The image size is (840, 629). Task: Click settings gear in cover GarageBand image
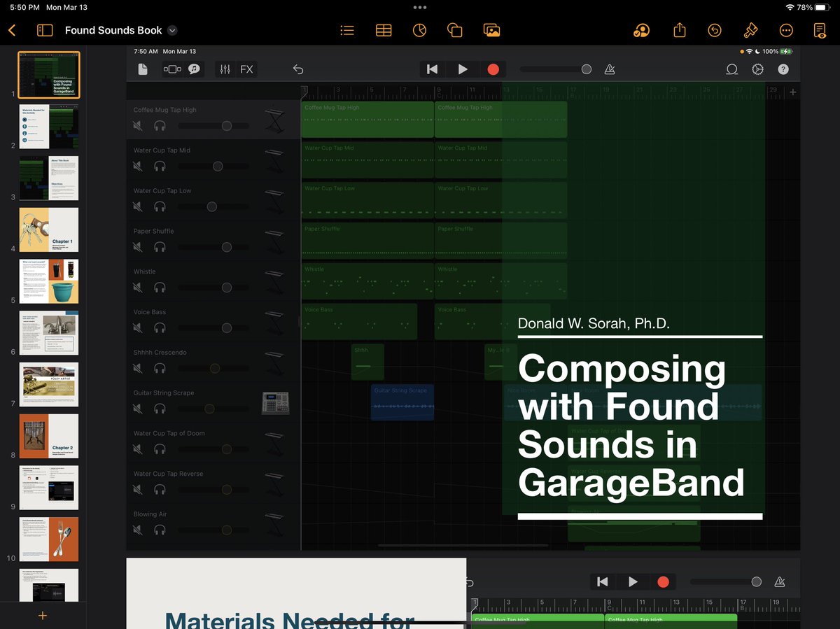757,69
